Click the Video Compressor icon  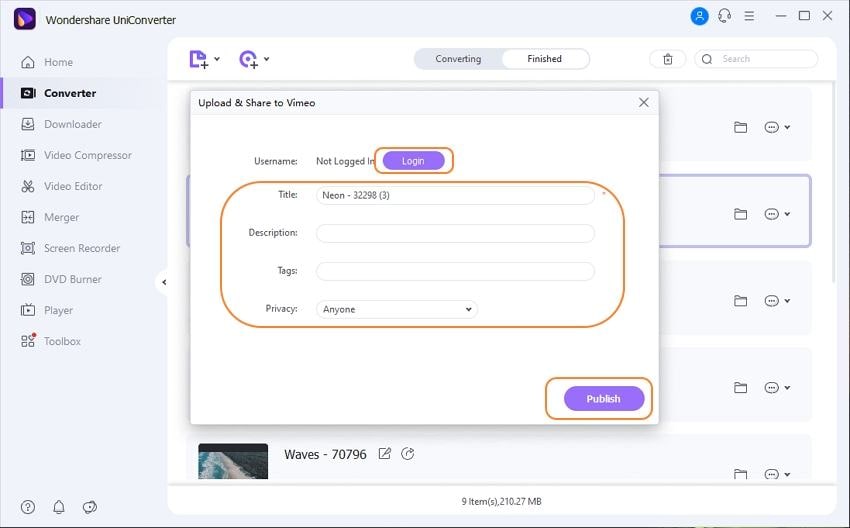[28, 155]
